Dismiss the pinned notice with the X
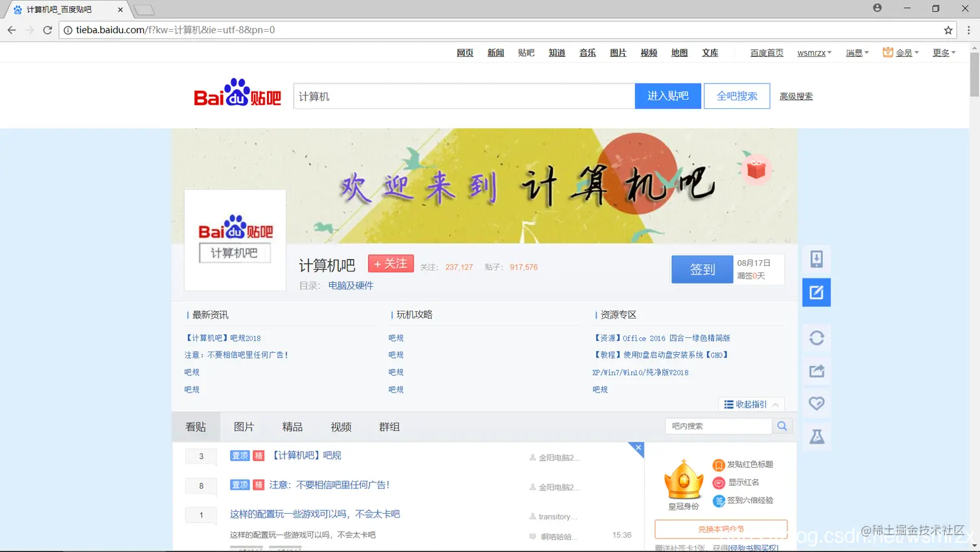 [637, 448]
